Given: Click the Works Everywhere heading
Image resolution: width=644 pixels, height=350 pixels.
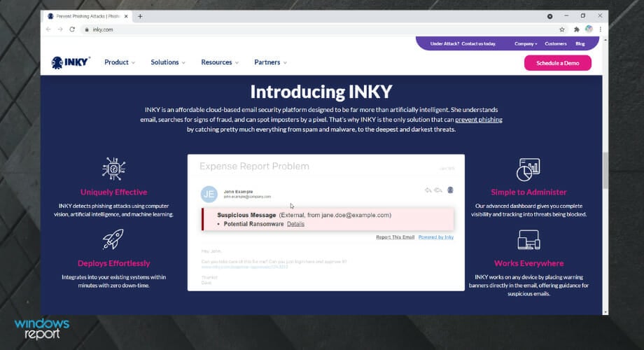Looking at the screenshot, I should (x=528, y=263).
